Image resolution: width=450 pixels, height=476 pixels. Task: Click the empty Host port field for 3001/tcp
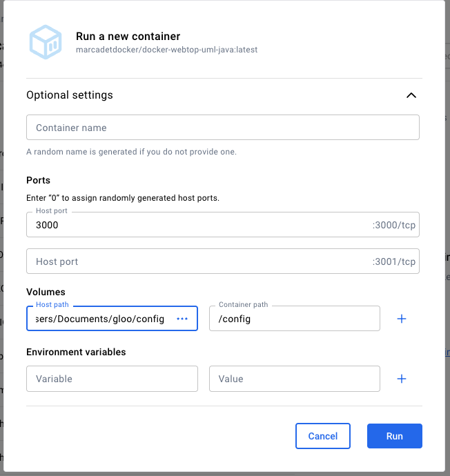[197, 261]
